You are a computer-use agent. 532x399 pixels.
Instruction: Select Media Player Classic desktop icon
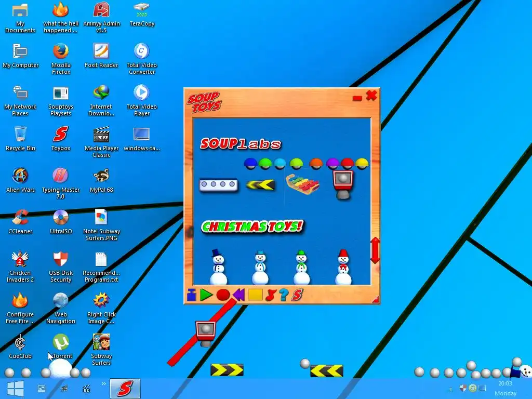[x=101, y=142]
